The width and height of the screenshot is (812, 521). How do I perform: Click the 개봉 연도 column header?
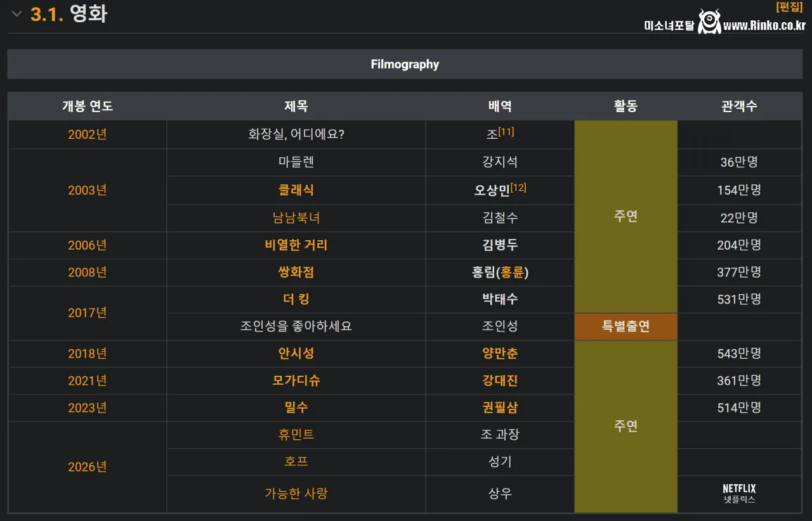87,106
